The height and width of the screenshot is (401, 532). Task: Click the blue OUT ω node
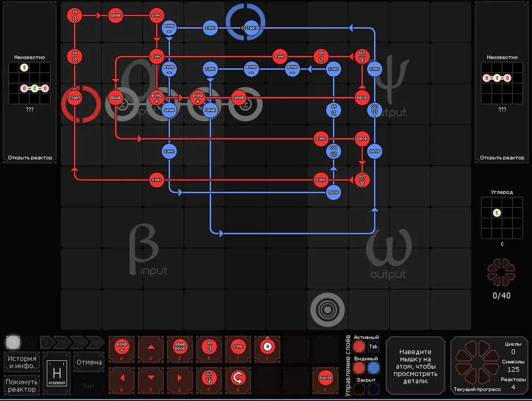pos(334,151)
